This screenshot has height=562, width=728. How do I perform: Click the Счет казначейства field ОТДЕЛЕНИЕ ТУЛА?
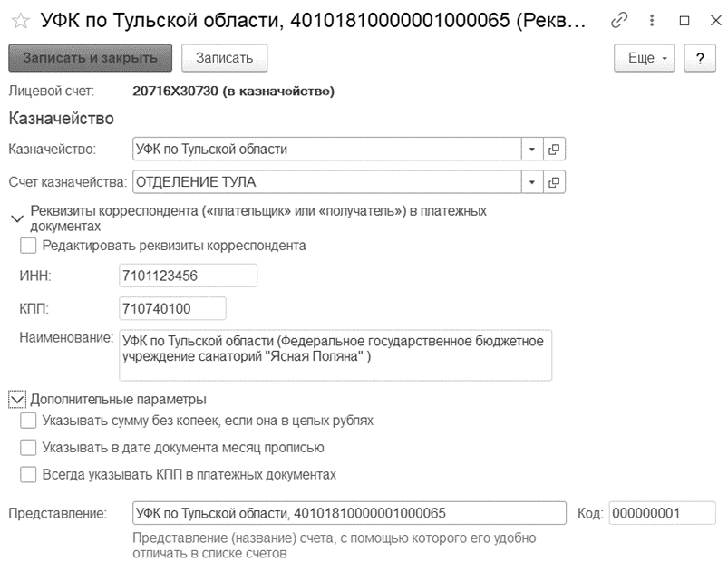327,182
